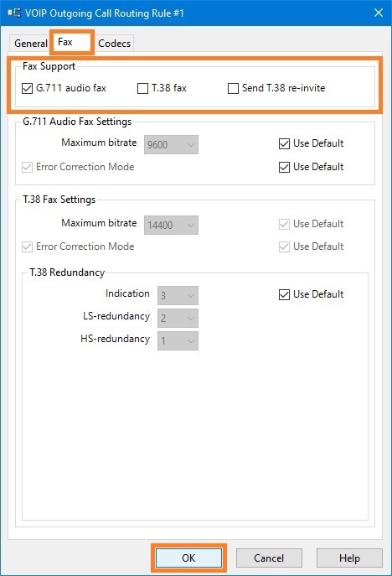Image resolution: width=392 pixels, height=576 pixels.
Task: Open G.711 Maximum bitrate 9600 dropdown
Action: [x=171, y=144]
